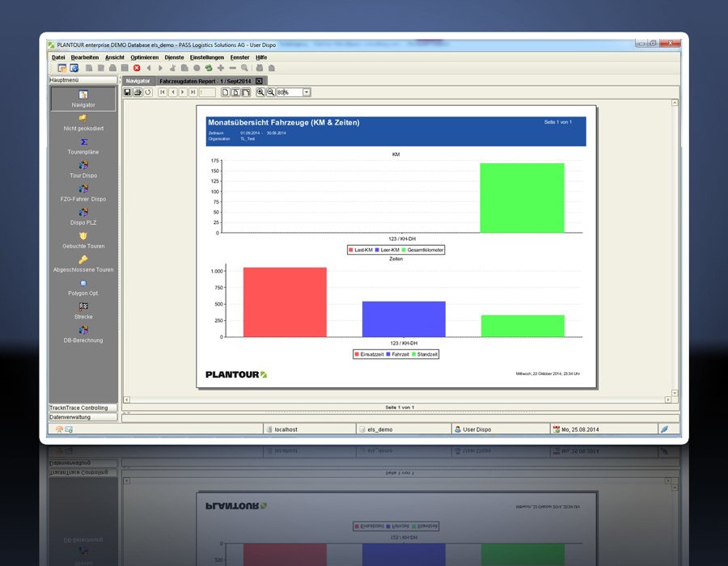Open Abgeschlossene Touren key icon
The image size is (728, 566).
tap(83, 260)
